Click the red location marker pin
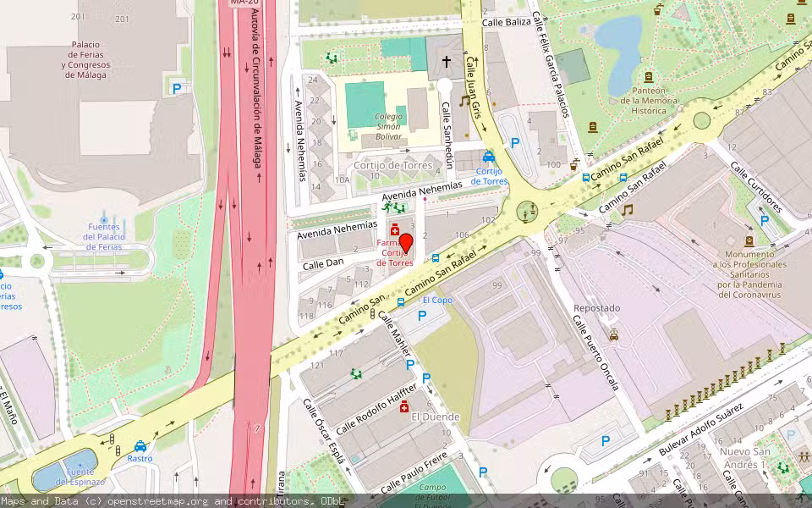812x508 pixels. pyautogui.click(x=405, y=244)
